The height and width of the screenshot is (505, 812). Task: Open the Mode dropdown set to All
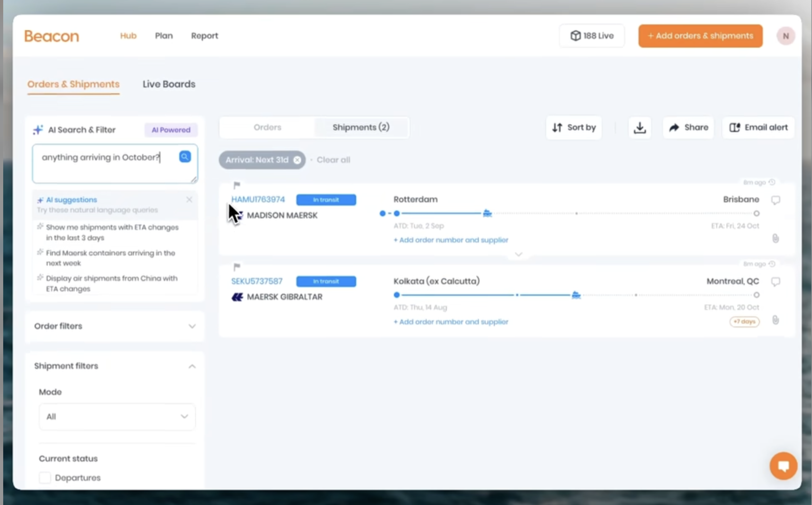click(117, 417)
